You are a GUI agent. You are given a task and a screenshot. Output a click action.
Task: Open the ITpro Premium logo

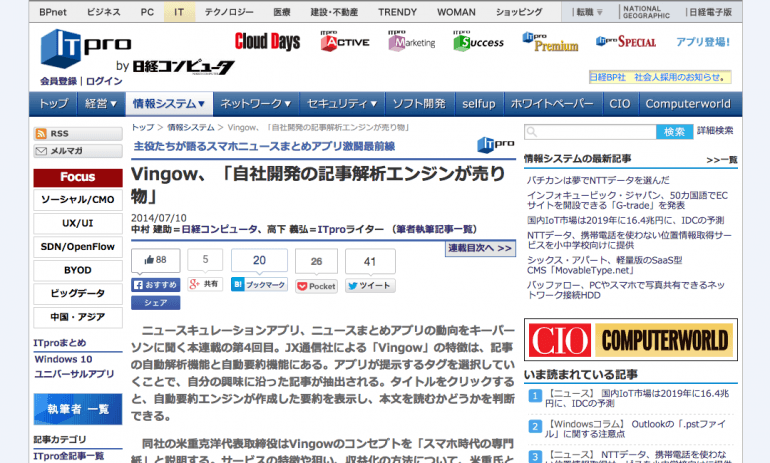coord(550,42)
